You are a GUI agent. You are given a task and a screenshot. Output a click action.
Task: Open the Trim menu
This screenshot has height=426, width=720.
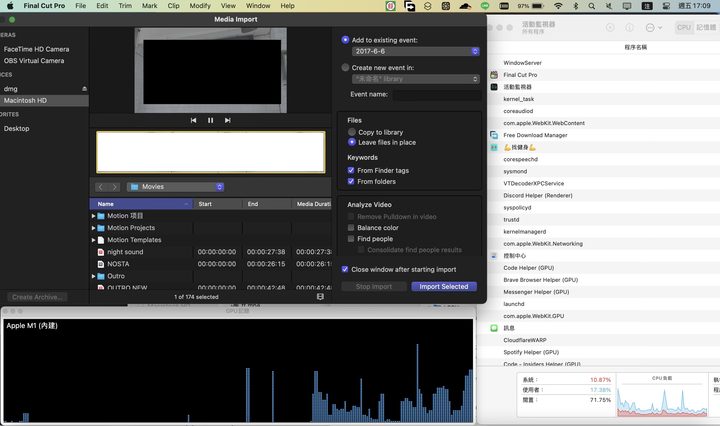click(125, 6)
